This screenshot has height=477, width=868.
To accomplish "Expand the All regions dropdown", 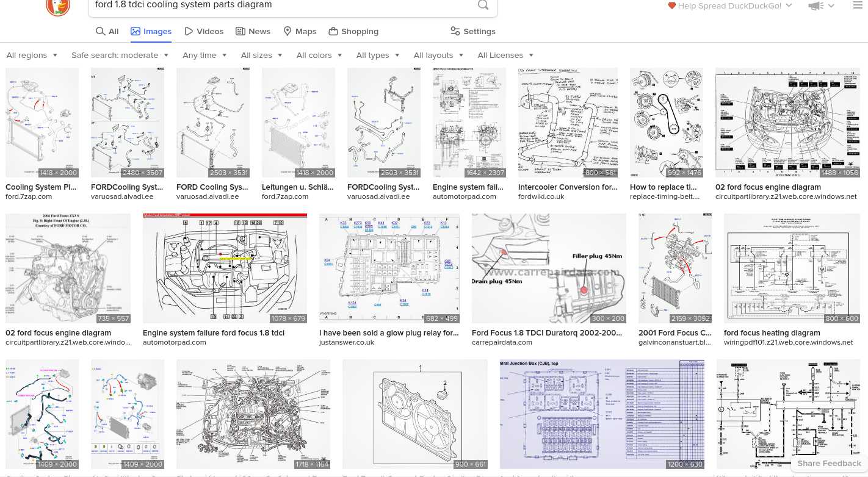I will click(x=32, y=55).
